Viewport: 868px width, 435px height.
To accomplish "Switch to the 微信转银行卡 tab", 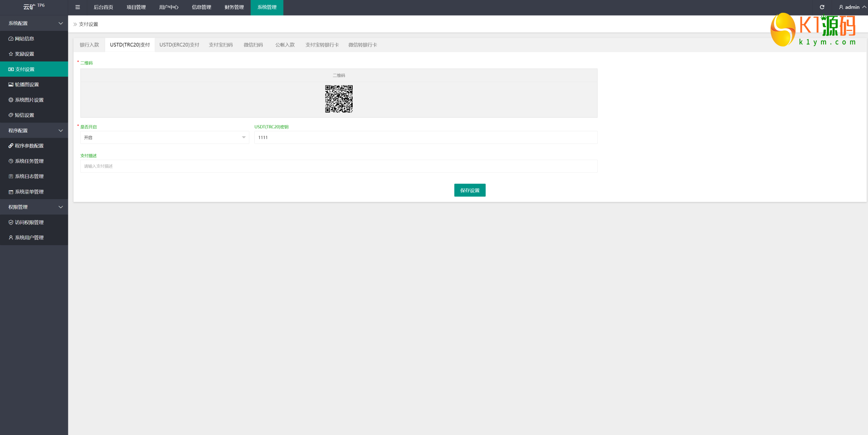I will click(x=363, y=45).
